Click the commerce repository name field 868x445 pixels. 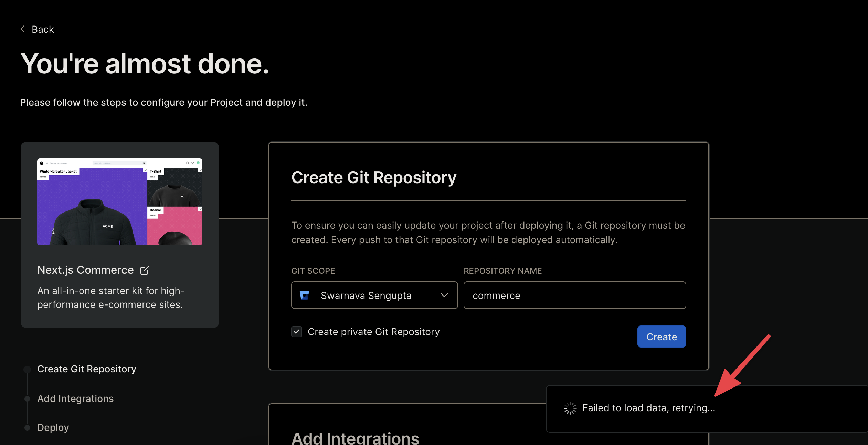574,295
